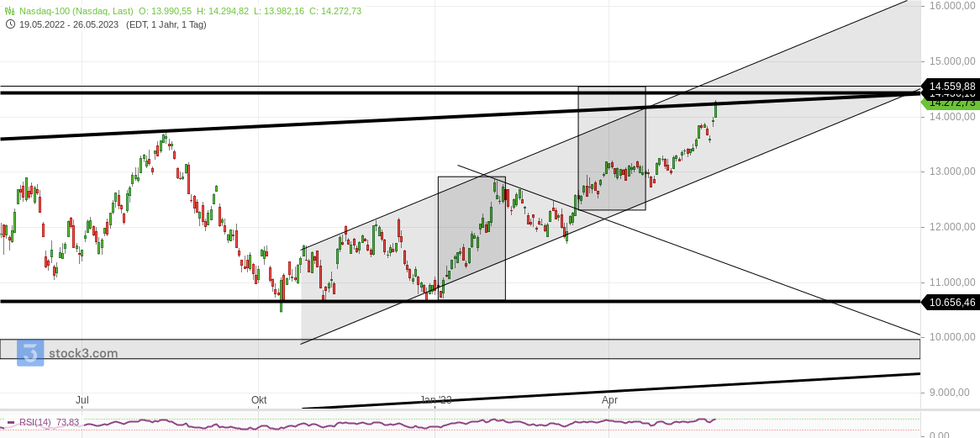980x438 pixels.
Task: Click the 16.000,00 price axis label
Action: click(952, 6)
